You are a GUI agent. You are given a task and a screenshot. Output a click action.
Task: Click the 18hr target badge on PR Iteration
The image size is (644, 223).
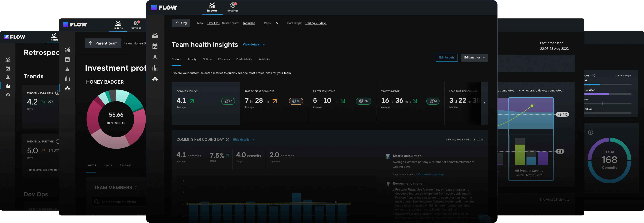363,101
